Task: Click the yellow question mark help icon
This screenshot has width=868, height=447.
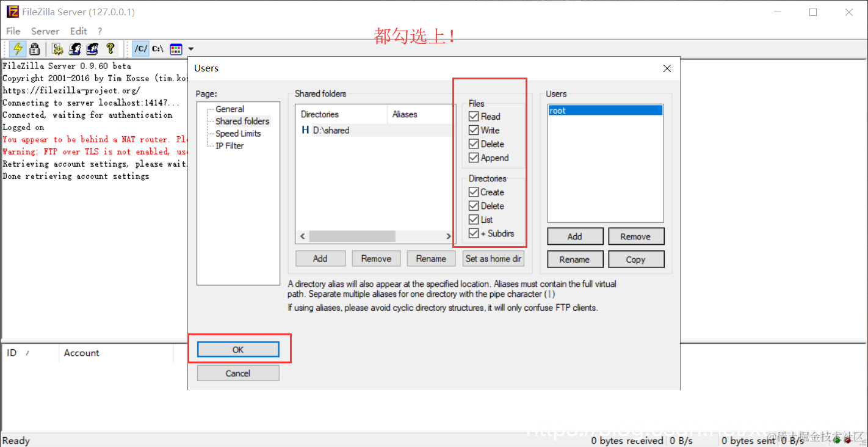Action: click(110, 49)
